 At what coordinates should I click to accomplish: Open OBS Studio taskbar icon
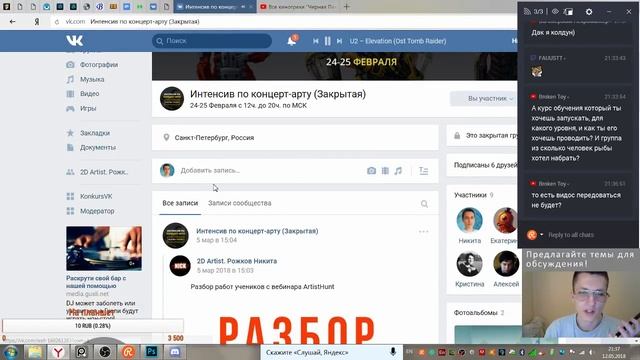pyautogui.click(x=105, y=352)
